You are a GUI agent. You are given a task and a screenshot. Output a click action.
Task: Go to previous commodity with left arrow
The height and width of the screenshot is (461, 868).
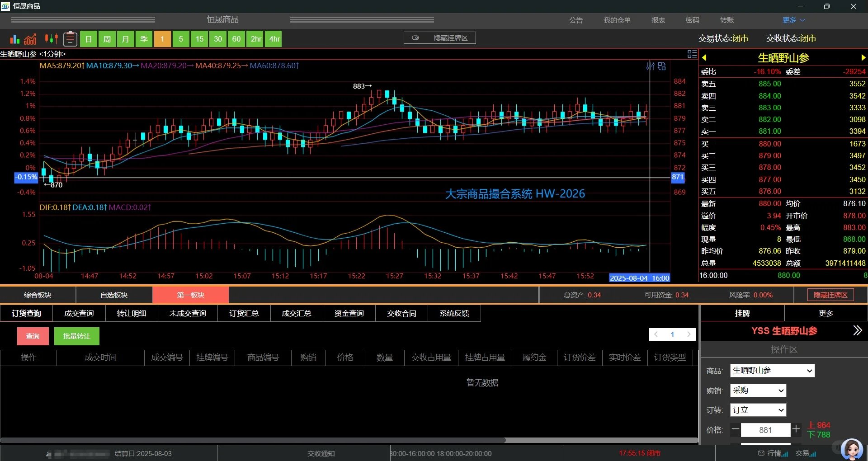704,58
